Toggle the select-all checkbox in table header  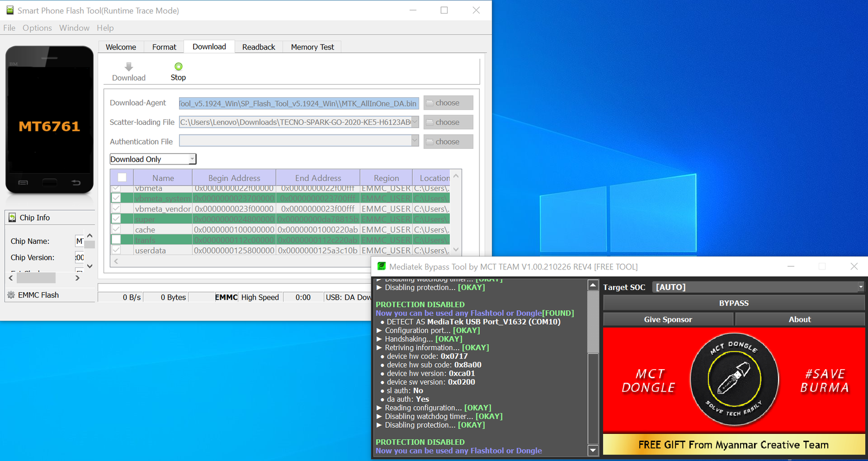coord(122,178)
